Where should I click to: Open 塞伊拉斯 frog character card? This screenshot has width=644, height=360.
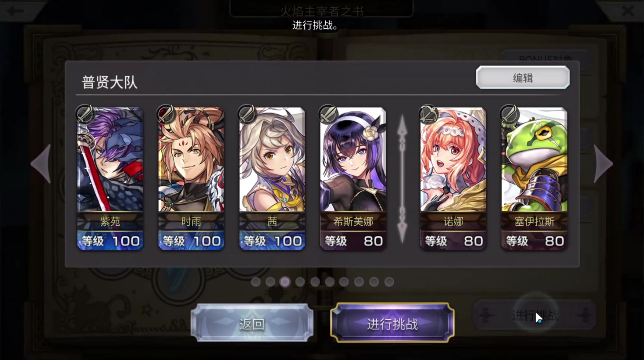(x=534, y=178)
